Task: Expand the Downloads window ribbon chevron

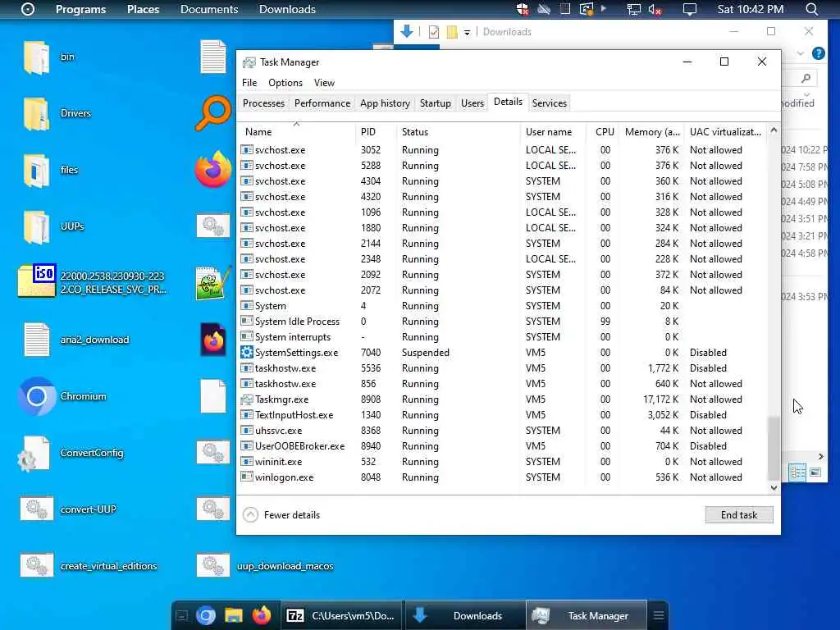Action: 801,53
